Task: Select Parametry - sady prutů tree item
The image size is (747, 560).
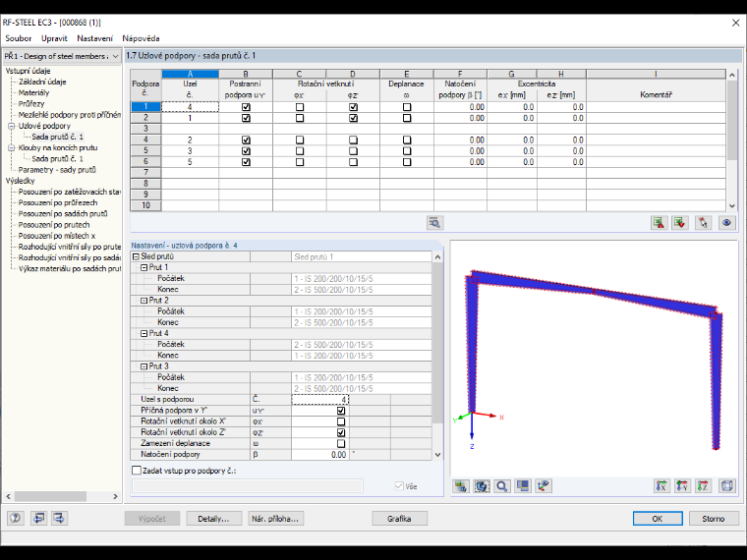Action: (x=57, y=170)
